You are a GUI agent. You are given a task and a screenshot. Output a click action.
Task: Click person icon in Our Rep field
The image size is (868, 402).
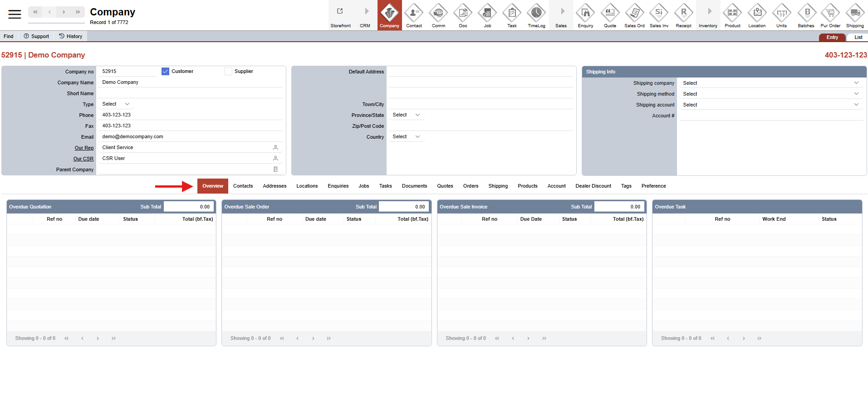pyautogui.click(x=275, y=148)
